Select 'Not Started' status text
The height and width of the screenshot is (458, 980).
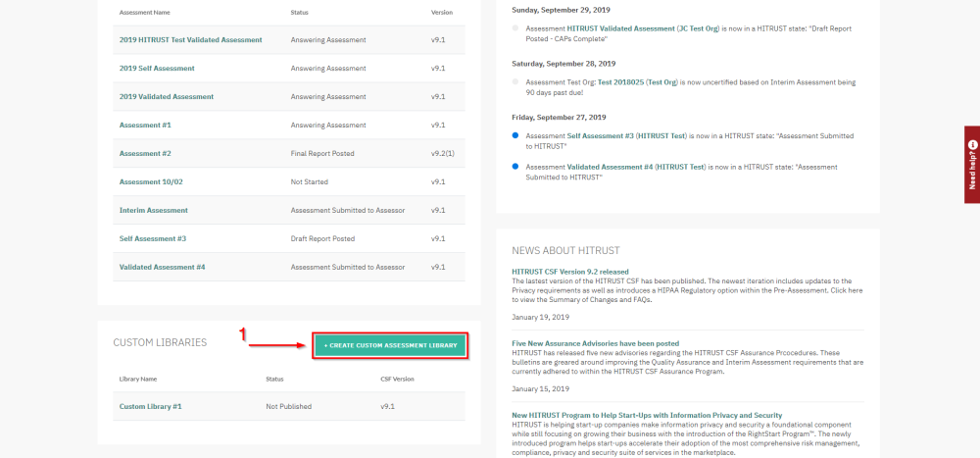[x=310, y=181]
